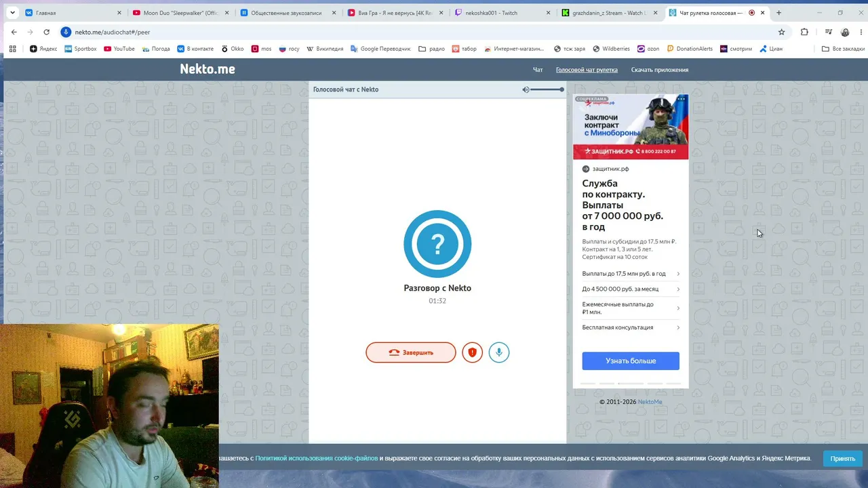Open the Циан bookmark
This screenshot has width=868, height=488.
(x=771, y=49)
